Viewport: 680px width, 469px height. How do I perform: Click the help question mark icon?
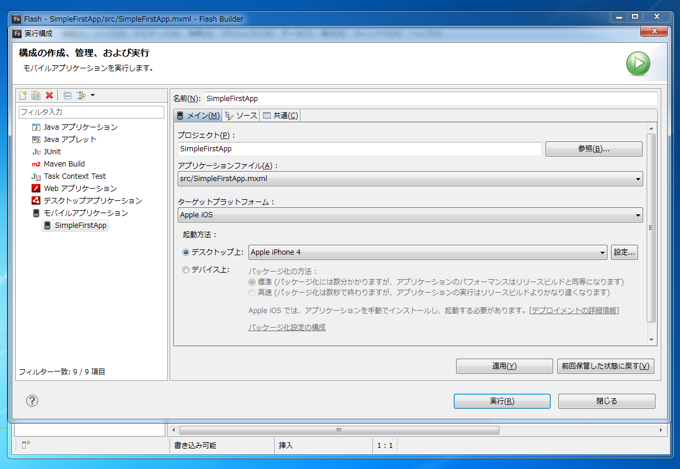pos(32,400)
